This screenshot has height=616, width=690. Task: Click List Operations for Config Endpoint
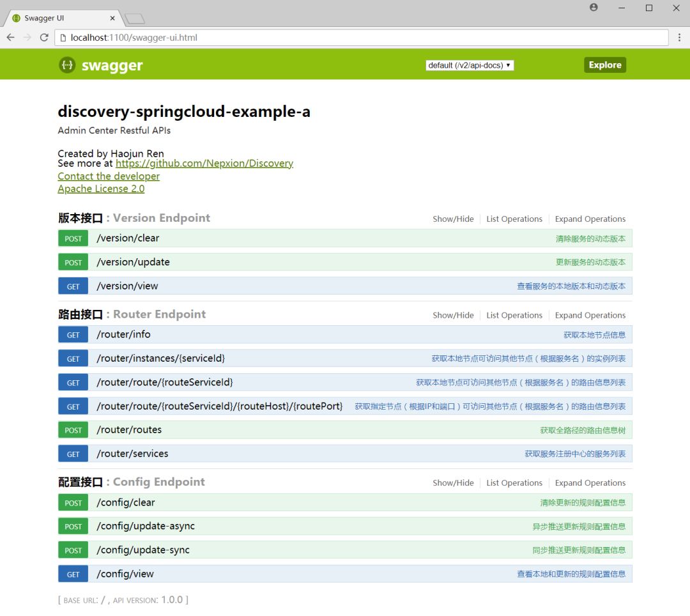click(514, 482)
